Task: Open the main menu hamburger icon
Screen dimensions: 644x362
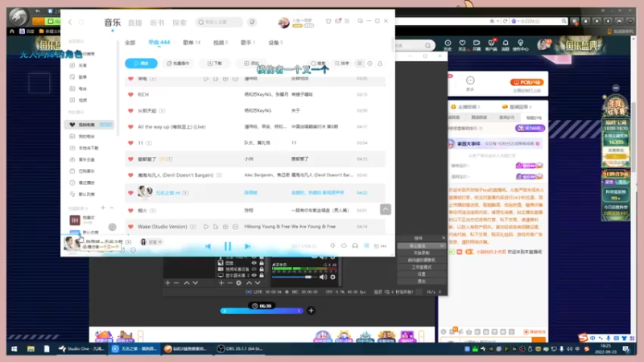Action: click(347, 21)
